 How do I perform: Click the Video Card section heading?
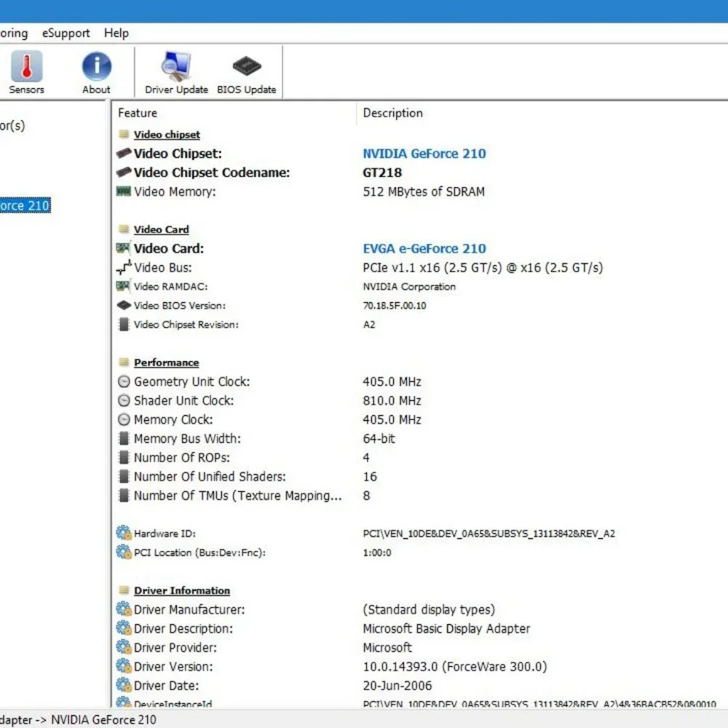[x=161, y=229]
